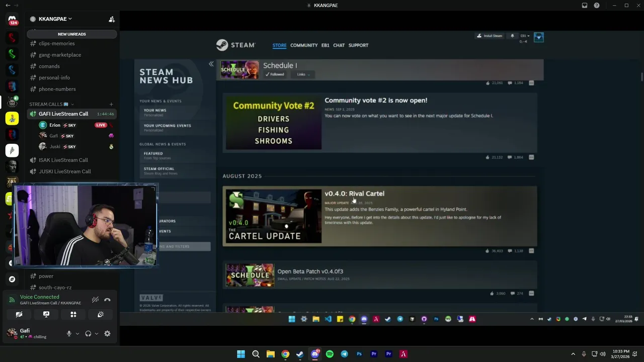Open Discord user settings gear
Image resolution: width=644 pixels, height=362 pixels.
click(107, 333)
